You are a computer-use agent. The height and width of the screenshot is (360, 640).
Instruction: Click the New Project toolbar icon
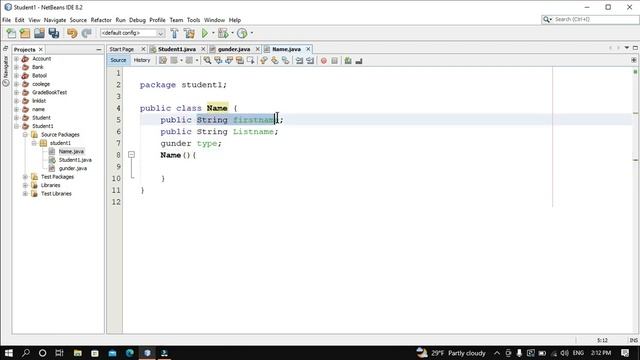coord(25,33)
